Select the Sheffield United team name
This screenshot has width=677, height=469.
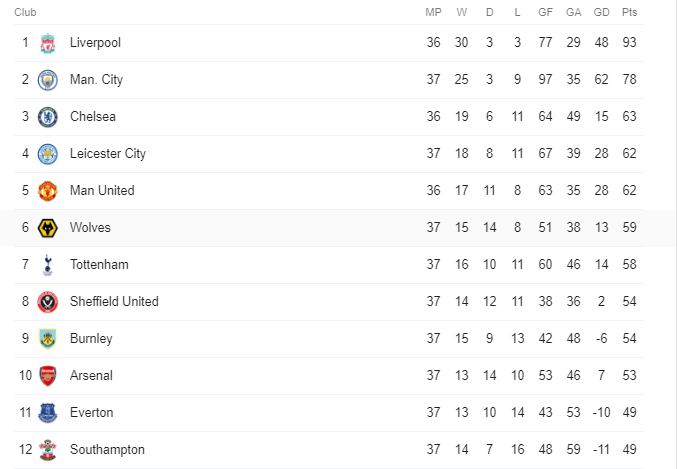[x=114, y=301]
